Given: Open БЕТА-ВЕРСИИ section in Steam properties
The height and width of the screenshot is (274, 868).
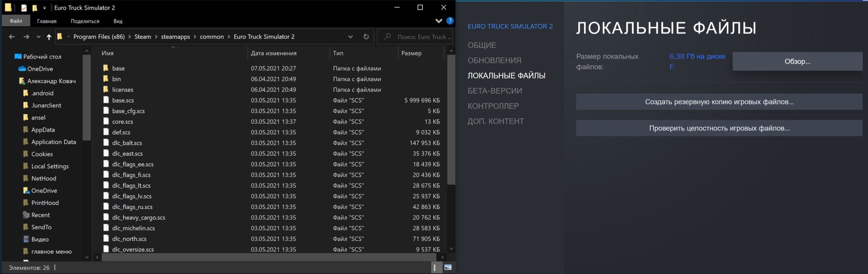Looking at the screenshot, I should [x=495, y=91].
